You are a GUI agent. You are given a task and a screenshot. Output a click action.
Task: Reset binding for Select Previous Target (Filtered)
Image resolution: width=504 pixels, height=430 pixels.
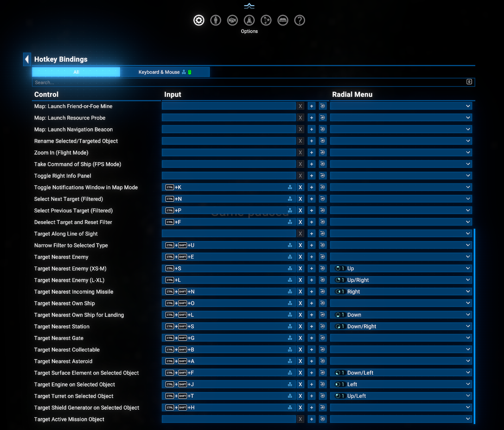click(323, 210)
